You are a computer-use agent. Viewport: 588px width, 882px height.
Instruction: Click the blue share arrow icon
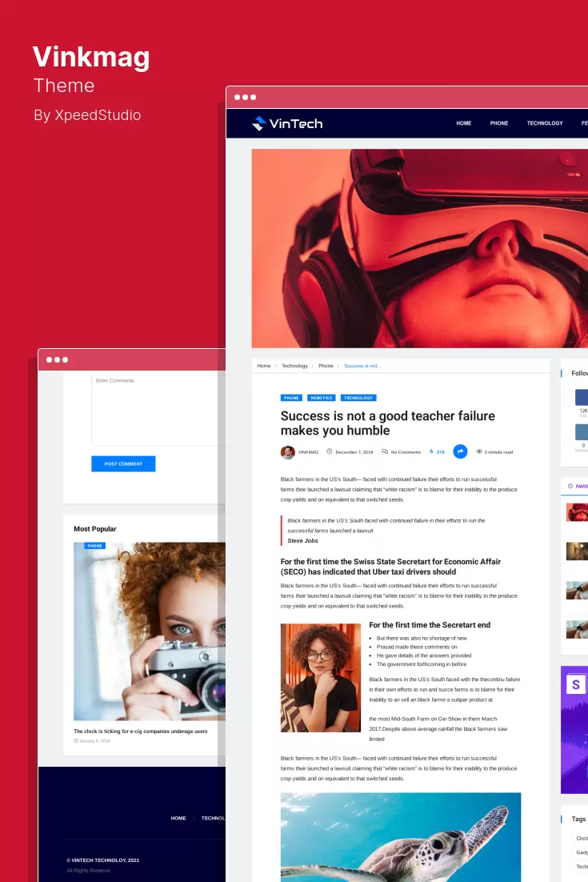(x=460, y=451)
